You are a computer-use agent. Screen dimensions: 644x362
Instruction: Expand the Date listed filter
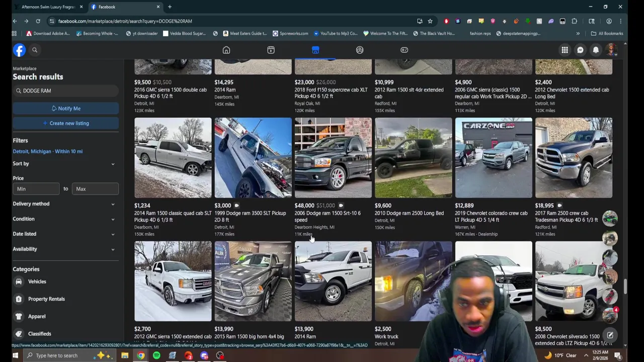click(65, 234)
